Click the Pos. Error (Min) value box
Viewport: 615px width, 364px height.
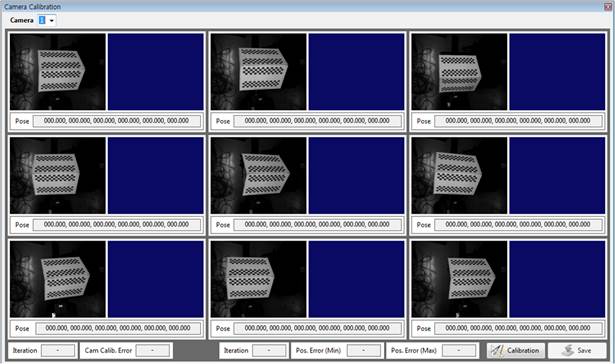tap(364, 350)
